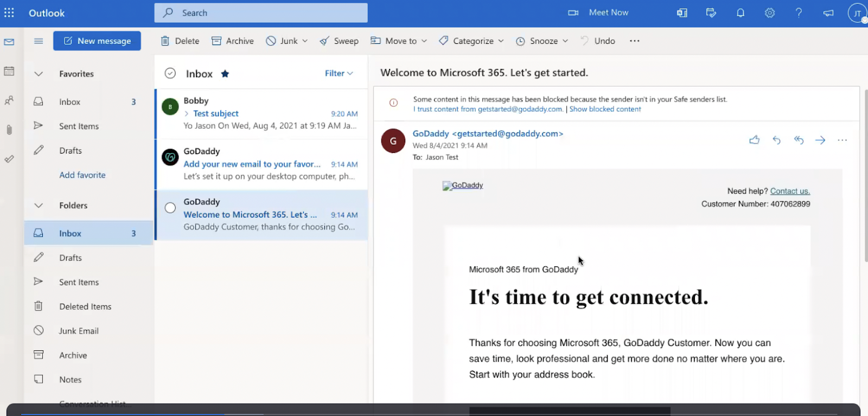
Task: Open Drafts under Favorites
Action: pos(89,151)
